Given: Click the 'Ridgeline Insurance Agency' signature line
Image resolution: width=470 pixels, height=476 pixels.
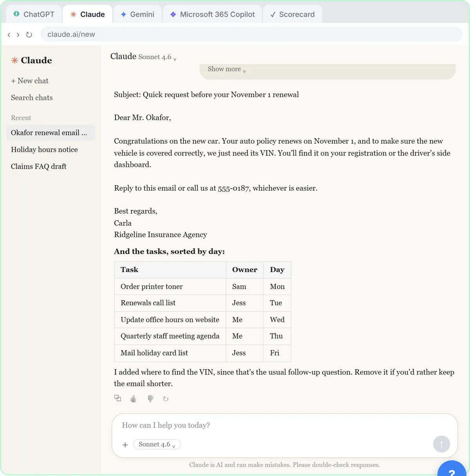Looking at the screenshot, I should pyautogui.click(x=161, y=235).
